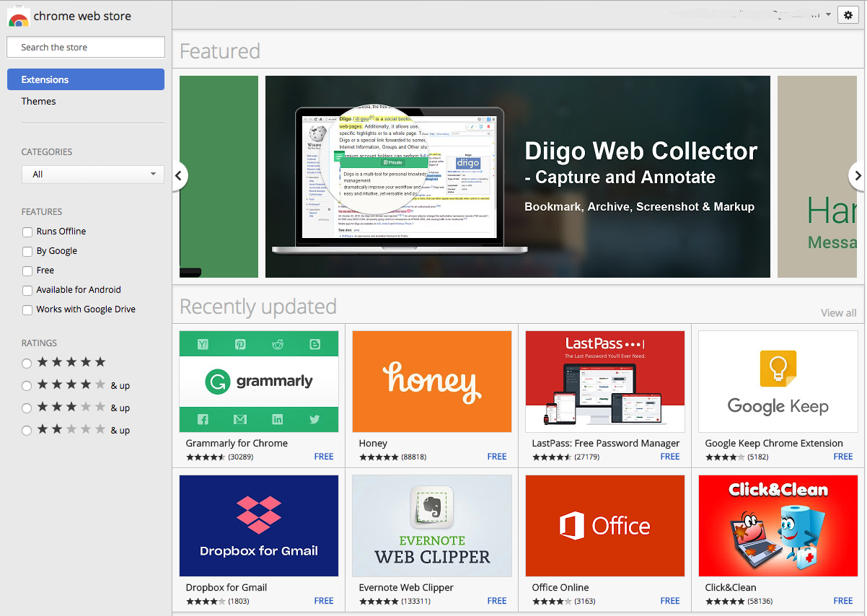Expand the account email dropdown arrow
Image resolution: width=867 pixels, height=616 pixels.
(828, 14)
